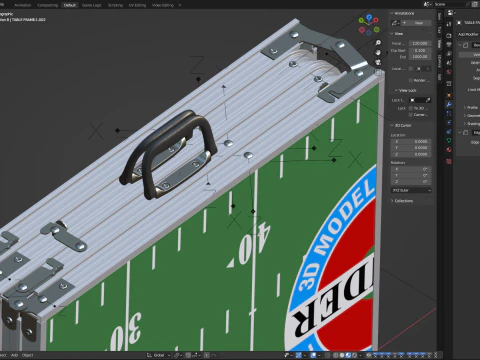Open the UV Editing workspace tab

point(137,5)
